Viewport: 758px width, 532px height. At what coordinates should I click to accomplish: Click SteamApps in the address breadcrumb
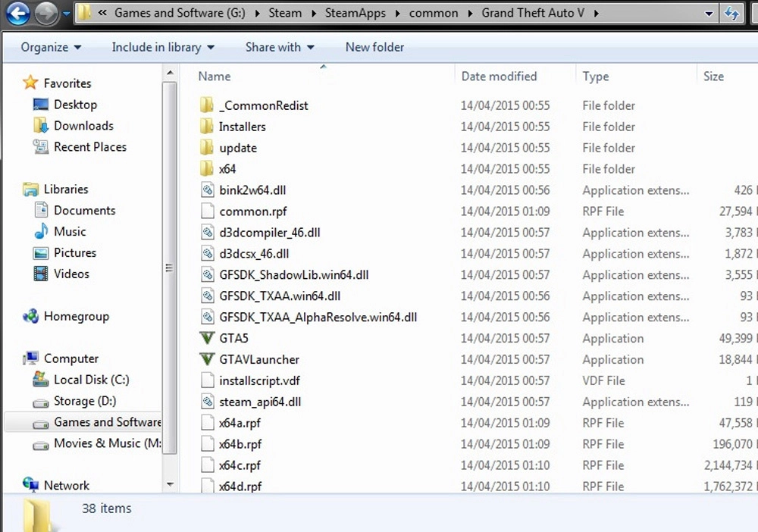[x=355, y=13]
